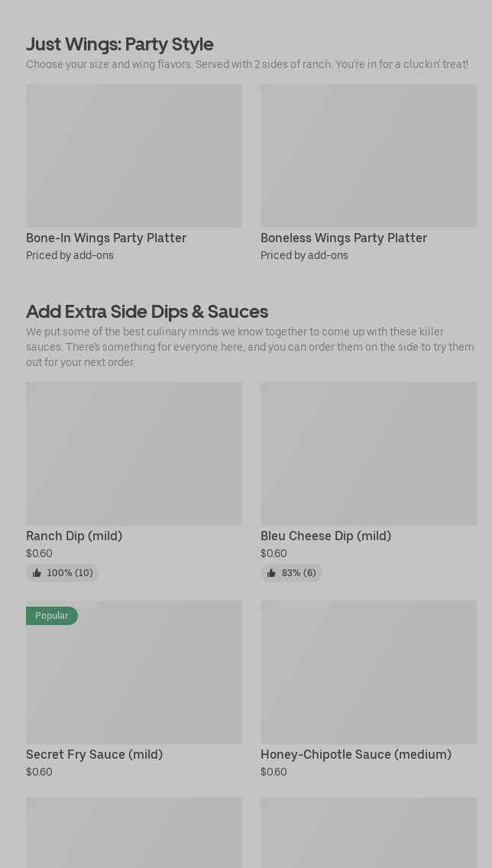Click the Popular badge on Secret Fry Sauce
Screen dimensions: 492x868
(51, 616)
